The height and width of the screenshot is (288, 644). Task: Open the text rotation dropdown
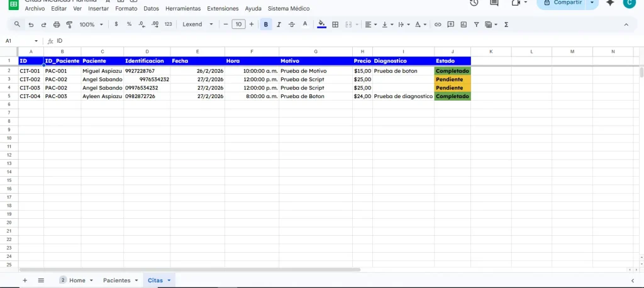[421, 25]
